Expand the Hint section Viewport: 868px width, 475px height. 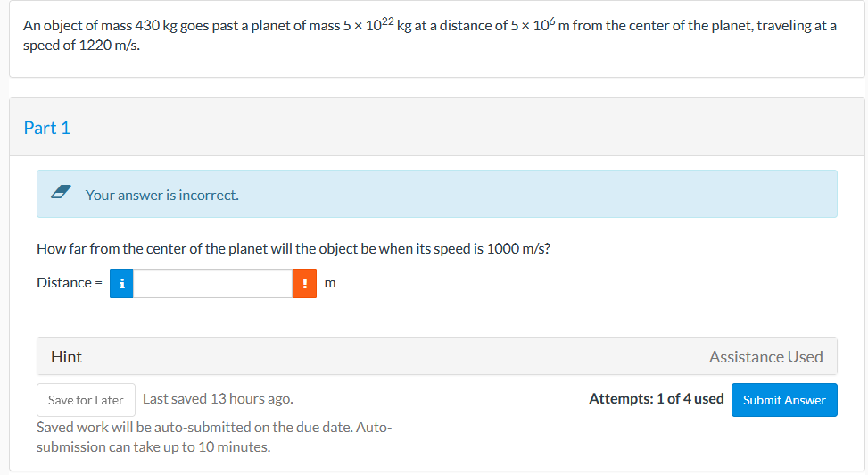pyautogui.click(x=437, y=356)
